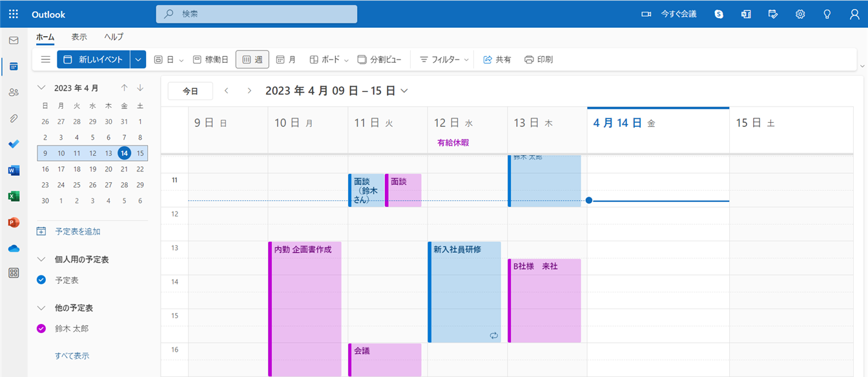868x377 pixels.
Task: Open People contacts in the sidebar
Action: pyautogui.click(x=14, y=92)
